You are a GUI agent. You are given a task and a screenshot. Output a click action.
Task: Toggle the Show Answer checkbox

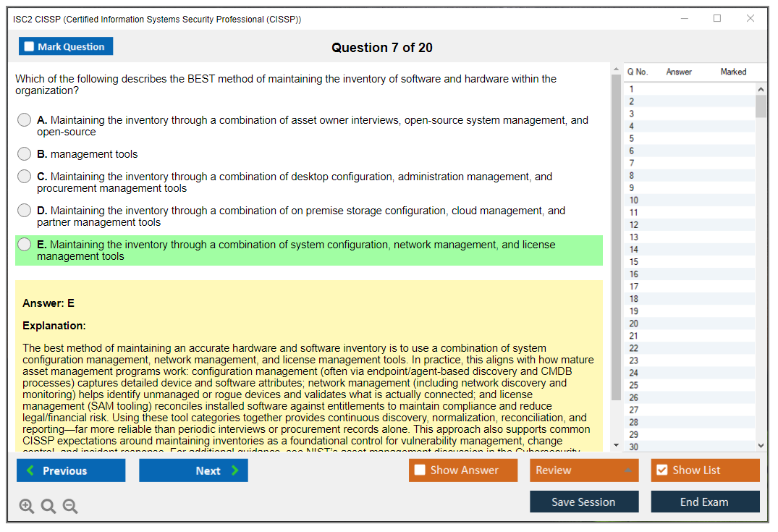420,470
